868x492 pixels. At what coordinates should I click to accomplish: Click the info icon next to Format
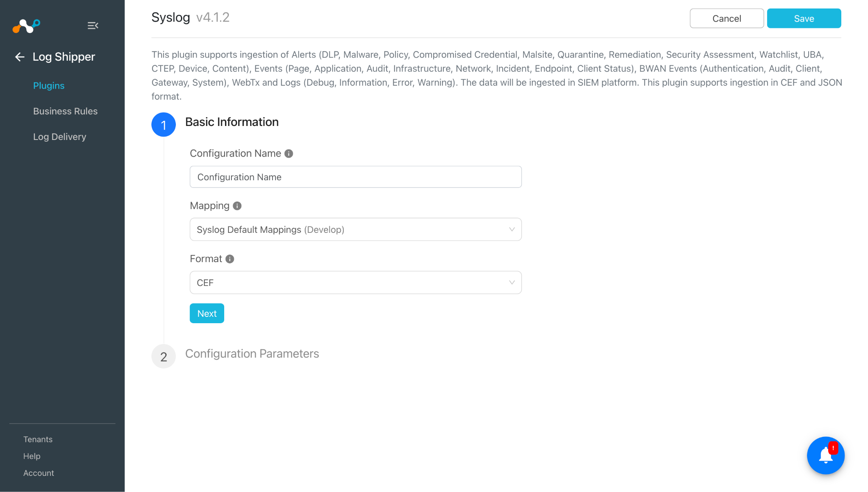pos(230,259)
